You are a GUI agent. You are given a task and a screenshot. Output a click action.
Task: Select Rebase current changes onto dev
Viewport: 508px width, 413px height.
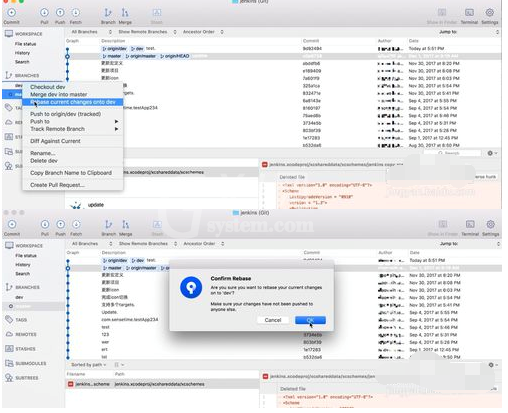(x=73, y=102)
